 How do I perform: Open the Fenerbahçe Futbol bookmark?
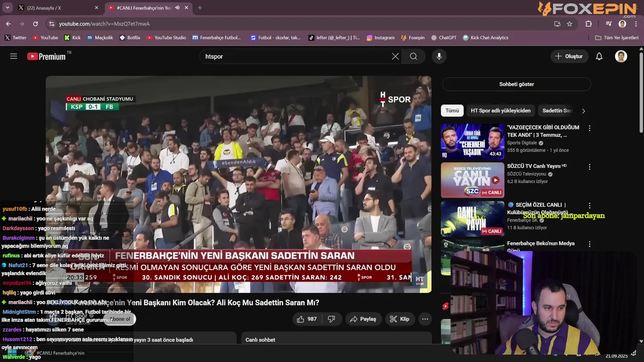pyautogui.click(x=217, y=38)
